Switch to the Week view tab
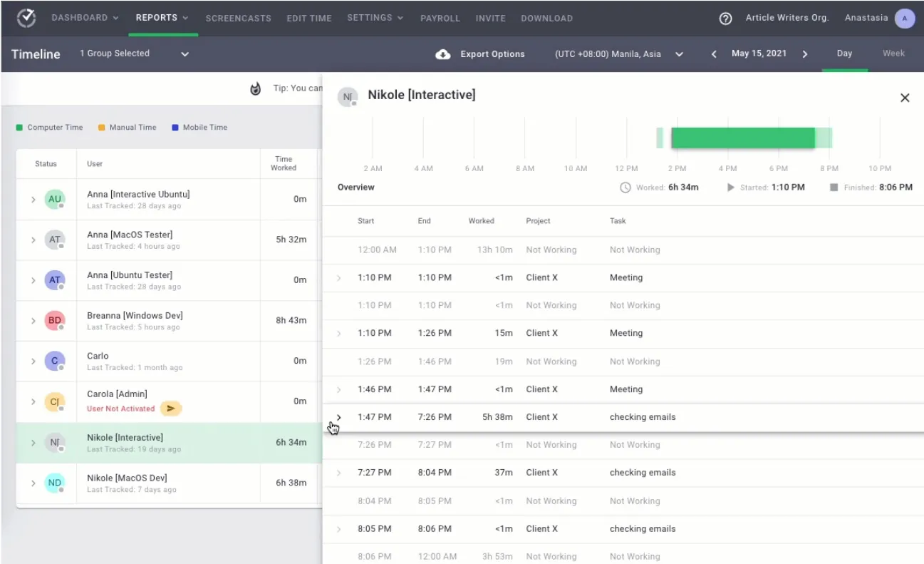Image resolution: width=924 pixels, height=564 pixels. [893, 53]
